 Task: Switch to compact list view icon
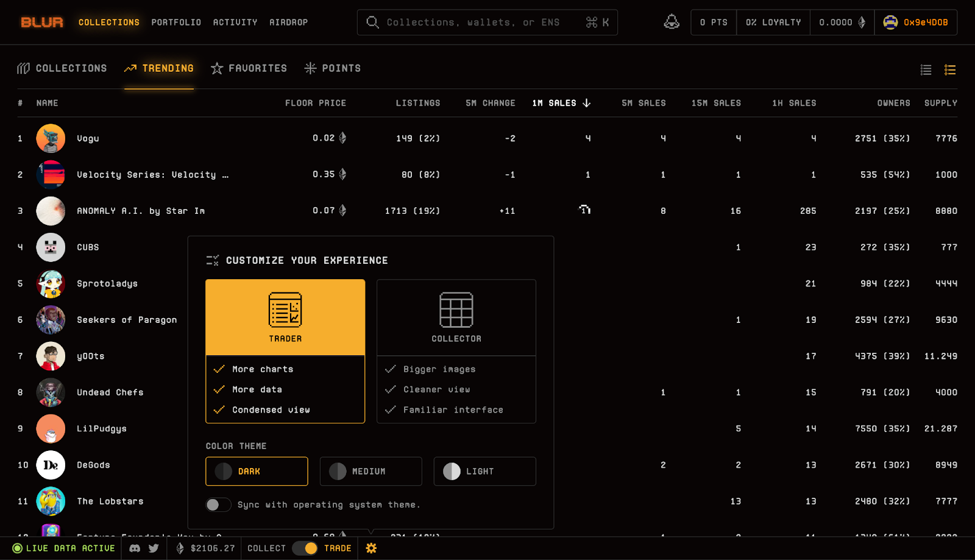[926, 70]
